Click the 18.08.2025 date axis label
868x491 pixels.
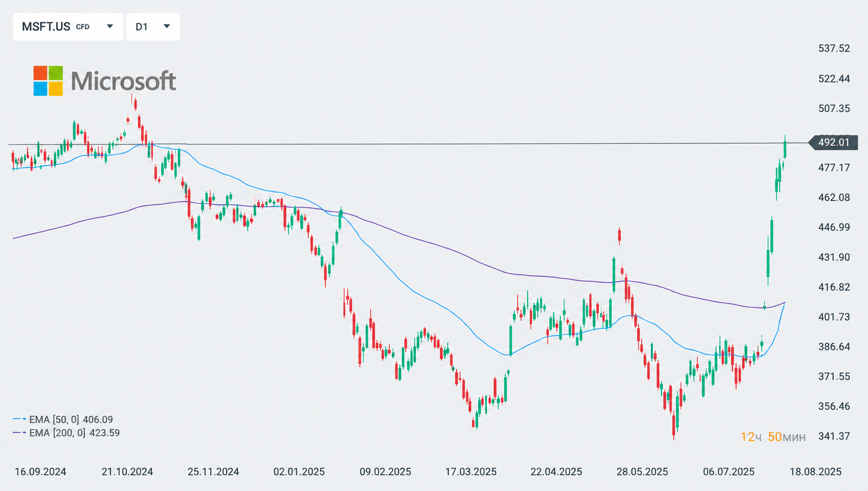pyautogui.click(x=815, y=472)
